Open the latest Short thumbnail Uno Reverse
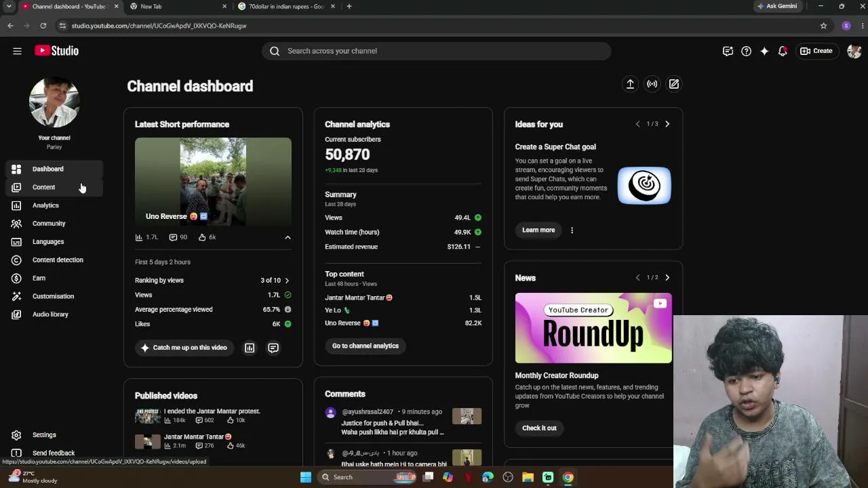 [x=213, y=182]
